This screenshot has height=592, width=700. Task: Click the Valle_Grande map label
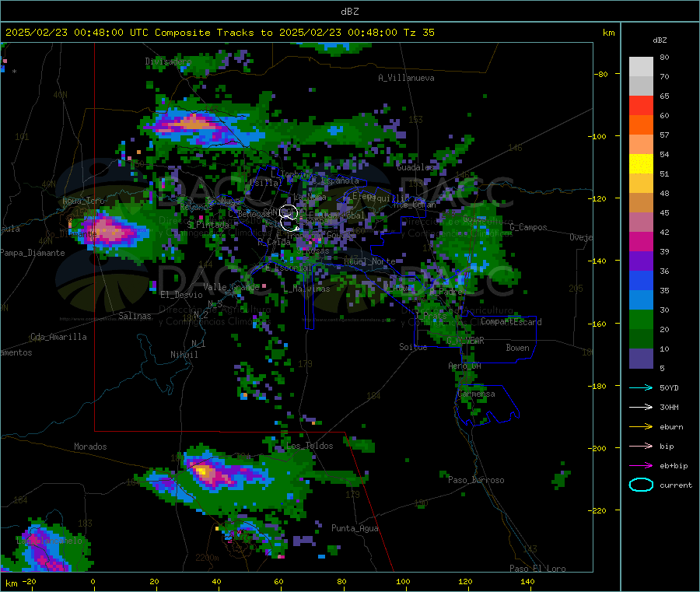[231, 287]
